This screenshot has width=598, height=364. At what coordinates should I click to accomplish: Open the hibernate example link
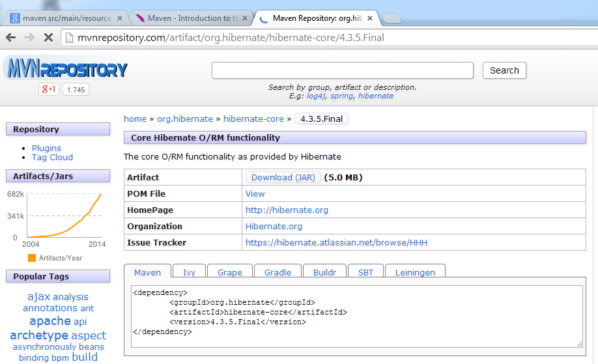[376, 96]
